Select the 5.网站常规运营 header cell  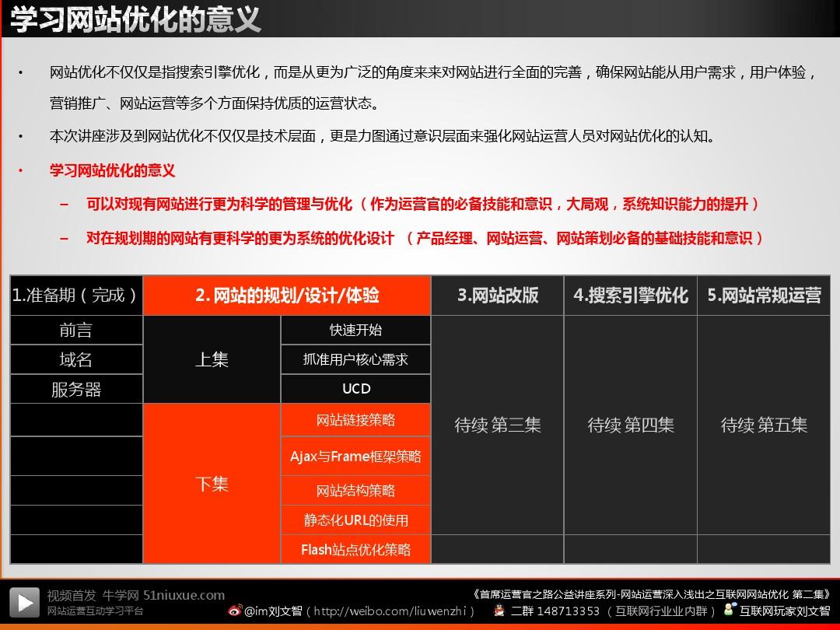tap(764, 296)
